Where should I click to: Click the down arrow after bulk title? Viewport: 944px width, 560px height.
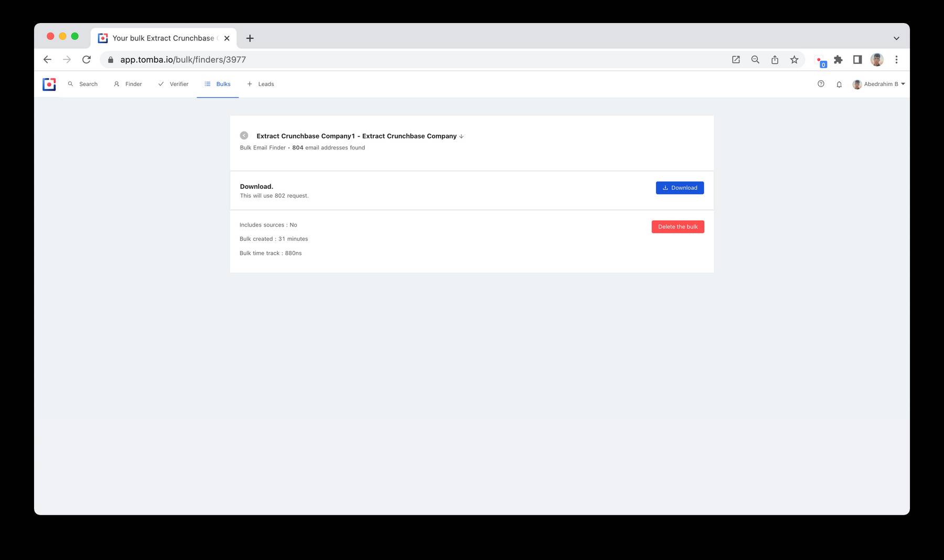click(462, 136)
